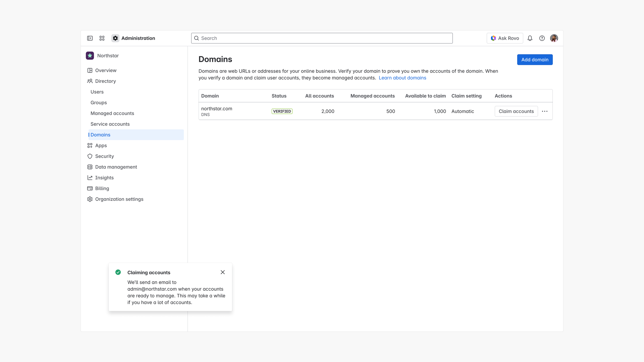Dismiss the Claiming accounts notification
Screen dimensions: 644x362
pos(223,272)
